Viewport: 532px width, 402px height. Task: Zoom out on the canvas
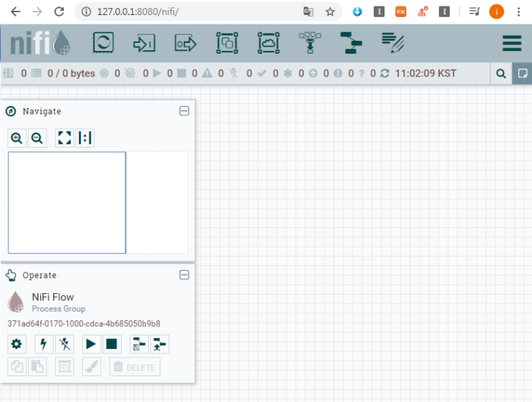pyautogui.click(x=37, y=138)
